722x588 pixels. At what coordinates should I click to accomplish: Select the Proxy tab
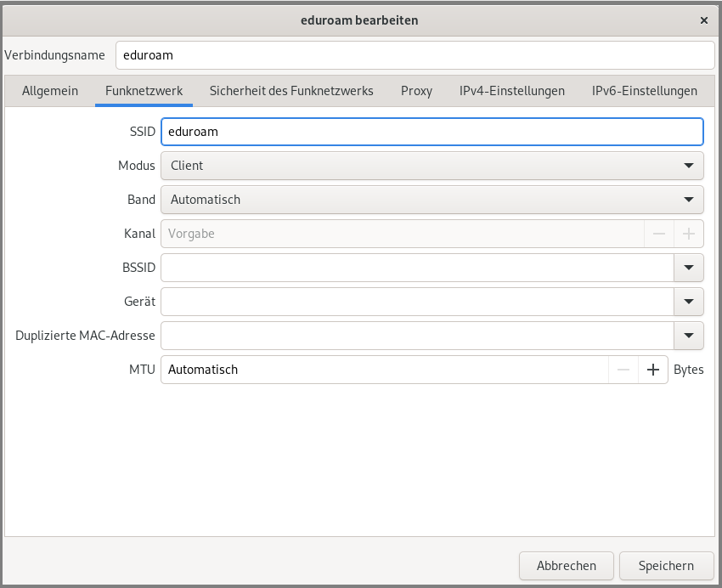[x=416, y=91]
